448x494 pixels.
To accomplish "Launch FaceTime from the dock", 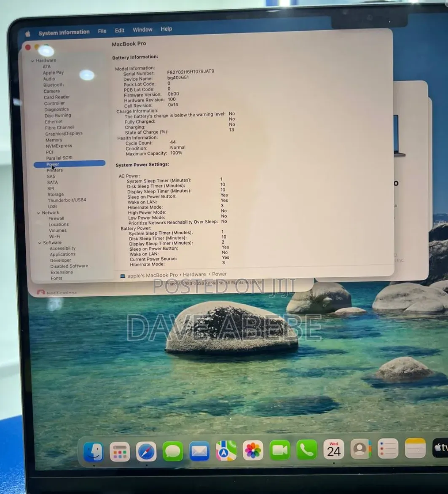I will click(280, 450).
